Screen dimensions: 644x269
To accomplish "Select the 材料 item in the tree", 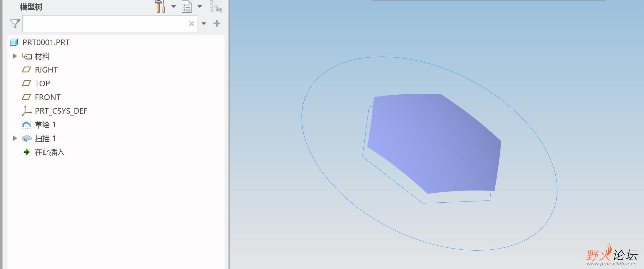I will (x=42, y=56).
